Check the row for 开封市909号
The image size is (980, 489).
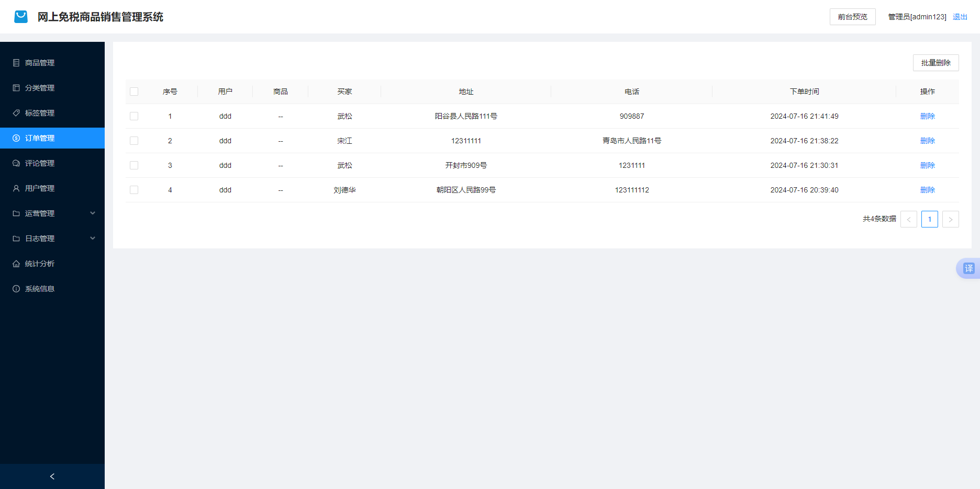(134, 165)
